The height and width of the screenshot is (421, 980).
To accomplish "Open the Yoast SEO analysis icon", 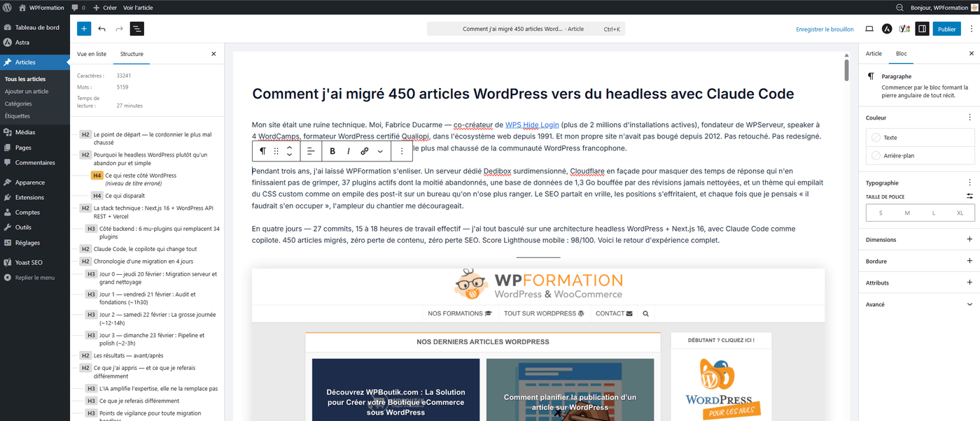I will (904, 29).
